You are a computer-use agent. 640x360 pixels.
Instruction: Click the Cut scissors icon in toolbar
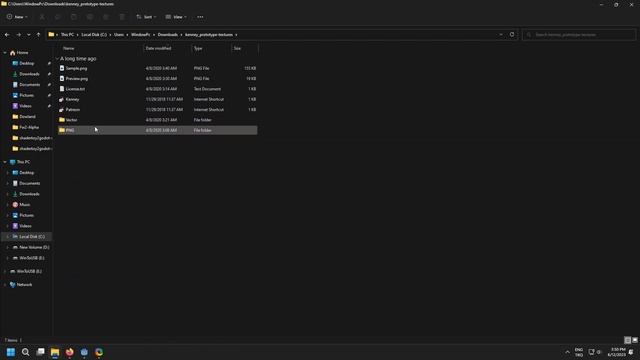click(42, 17)
